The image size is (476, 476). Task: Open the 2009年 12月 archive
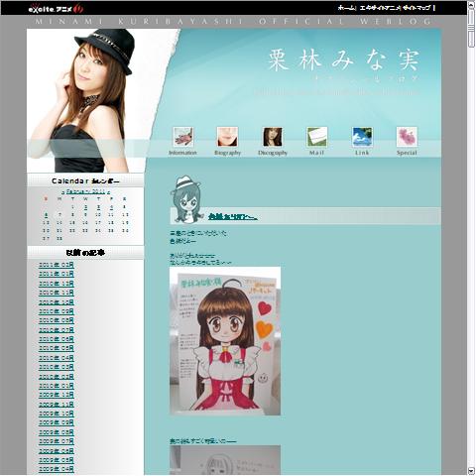pyautogui.click(x=57, y=395)
